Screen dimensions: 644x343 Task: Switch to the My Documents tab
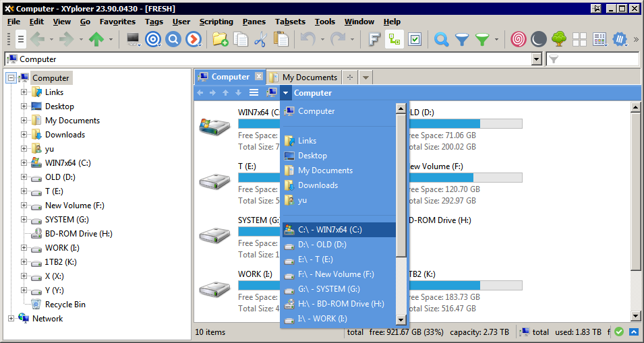click(304, 77)
